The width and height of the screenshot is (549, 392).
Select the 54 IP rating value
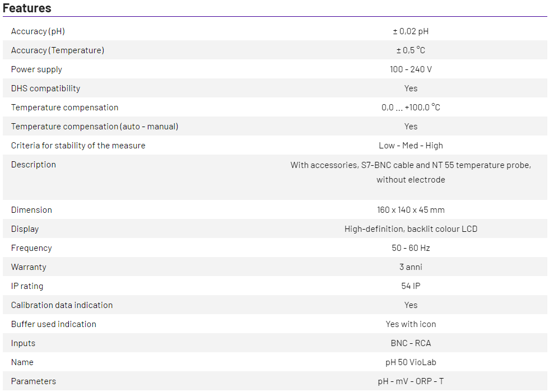point(411,286)
